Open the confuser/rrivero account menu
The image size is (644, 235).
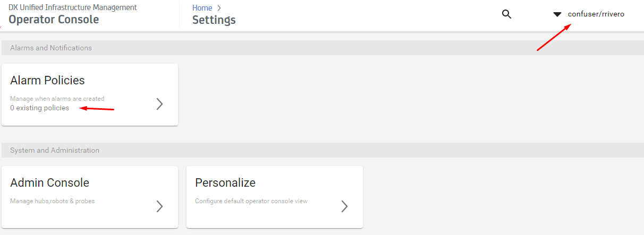coord(596,14)
